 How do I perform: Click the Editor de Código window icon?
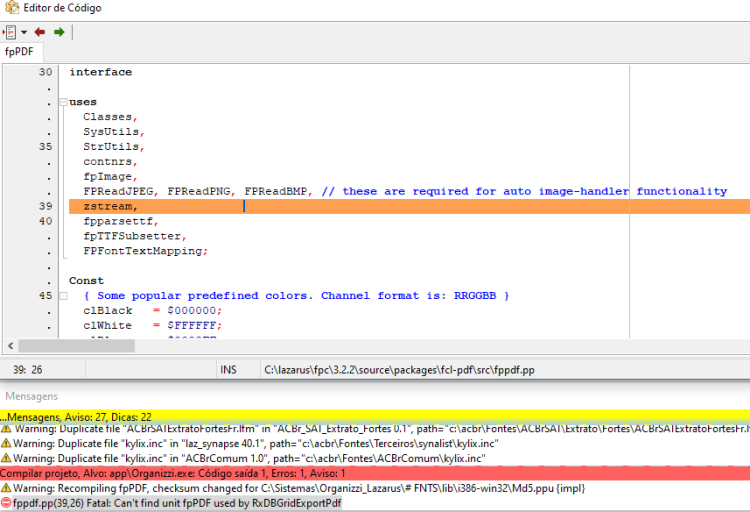click(11, 7)
